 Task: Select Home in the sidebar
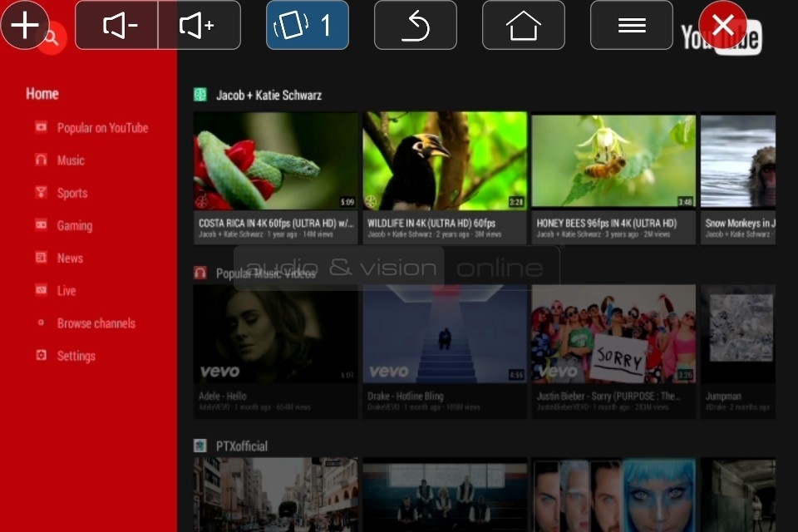pos(42,94)
